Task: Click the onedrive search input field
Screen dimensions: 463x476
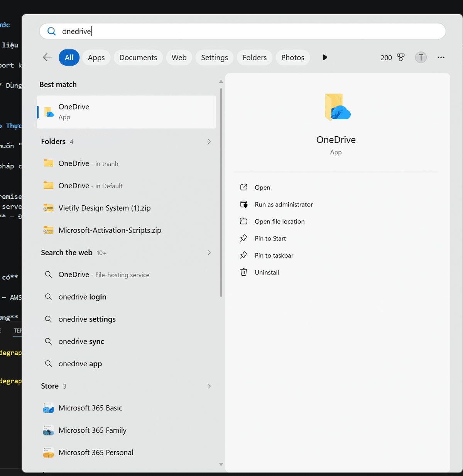Action: (x=243, y=31)
